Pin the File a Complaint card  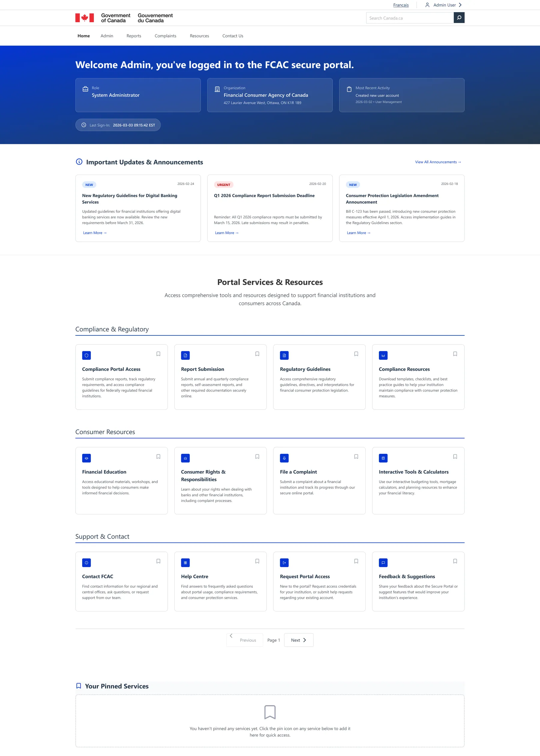356,457
